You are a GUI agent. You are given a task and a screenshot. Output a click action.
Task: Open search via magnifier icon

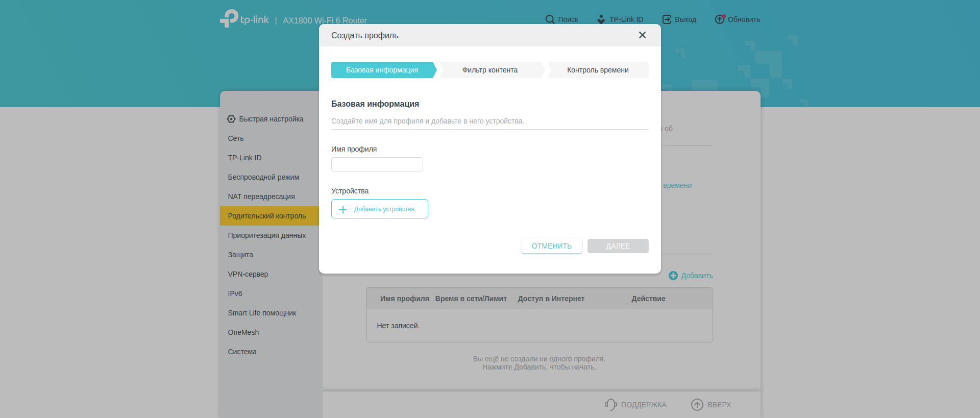click(x=550, y=19)
